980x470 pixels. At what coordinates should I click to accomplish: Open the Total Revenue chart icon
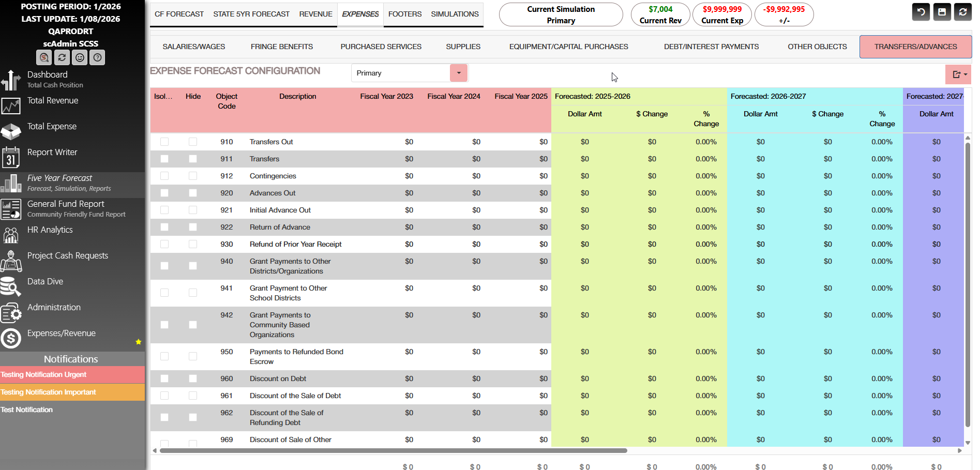[x=11, y=106]
